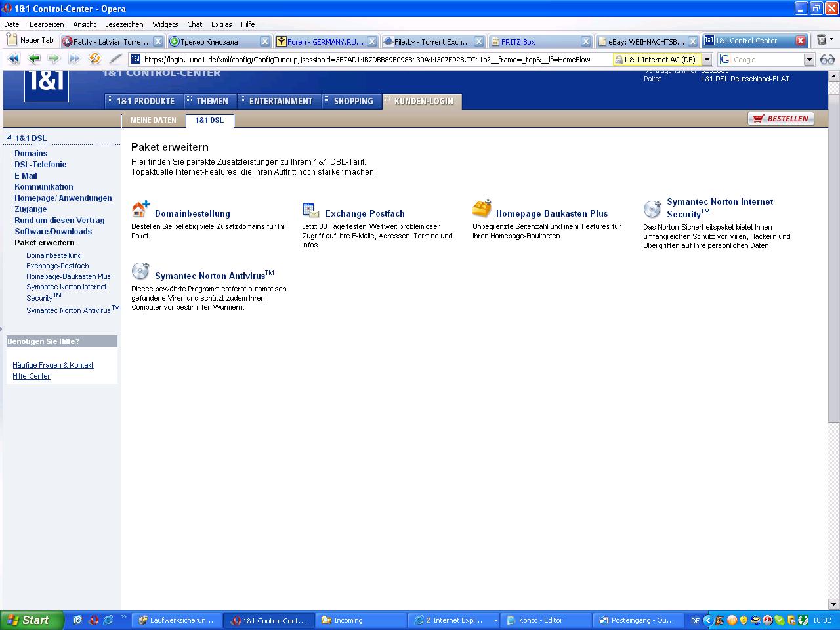The width and height of the screenshot is (840, 630).
Task: Click the 1&1 Internet AG security info field
Action: (x=657, y=60)
